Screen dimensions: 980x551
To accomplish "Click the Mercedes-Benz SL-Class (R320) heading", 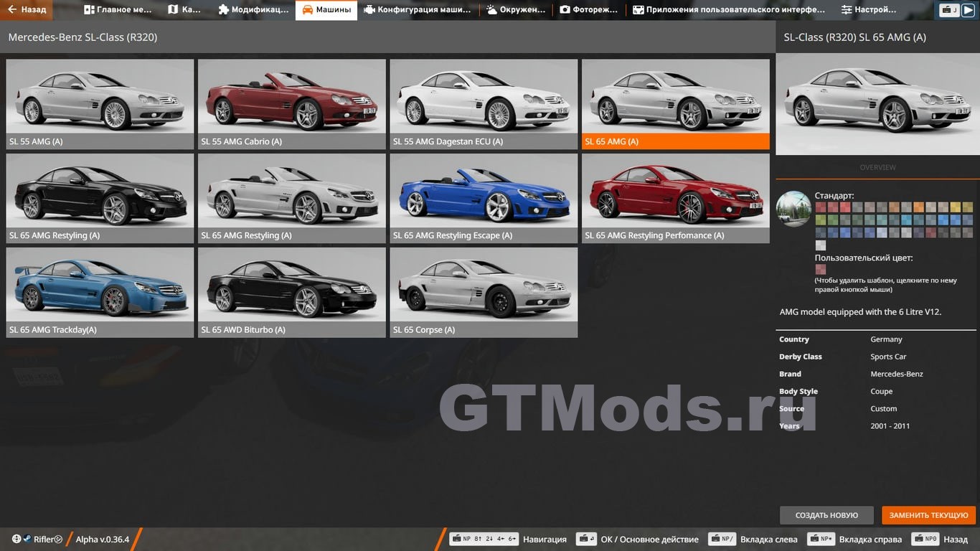I will 83,37.
